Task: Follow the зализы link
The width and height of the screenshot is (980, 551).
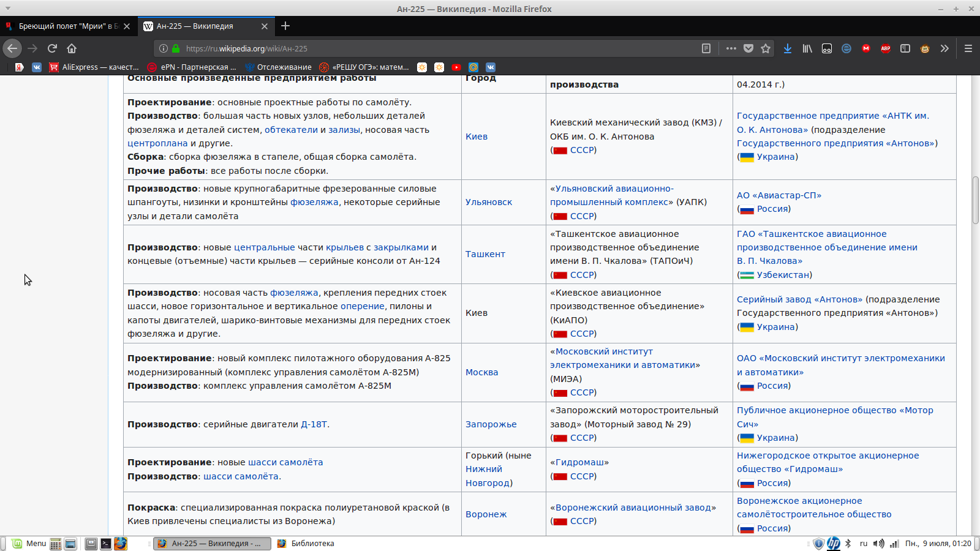Action: click(x=344, y=130)
